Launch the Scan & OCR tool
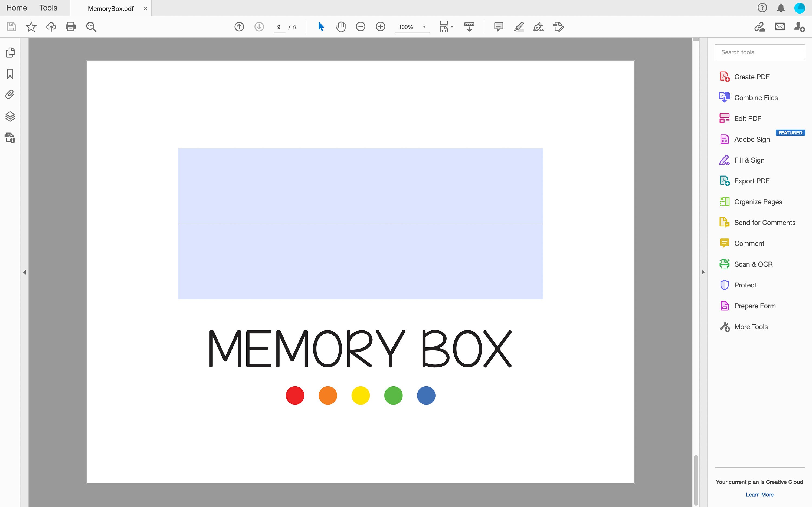 click(x=753, y=264)
